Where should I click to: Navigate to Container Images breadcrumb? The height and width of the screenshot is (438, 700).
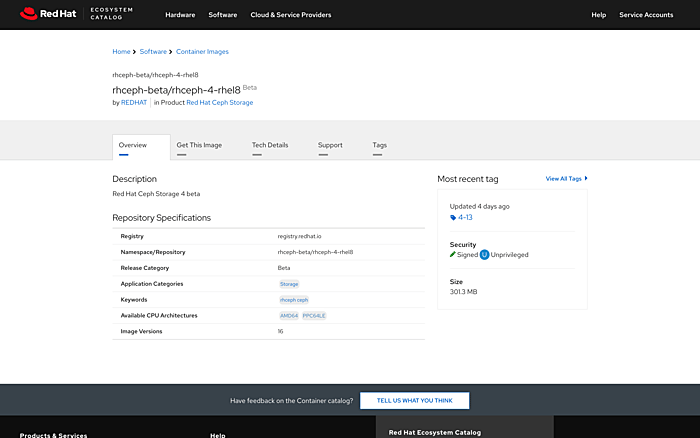[x=202, y=51]
